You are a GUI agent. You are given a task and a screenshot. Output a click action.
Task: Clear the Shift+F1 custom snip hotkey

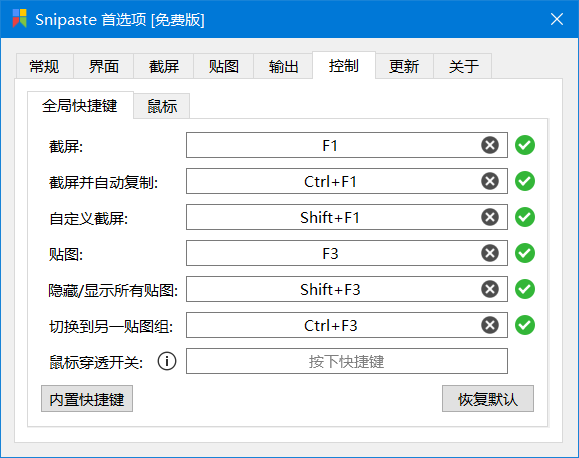pyautogui.click(x=490, y=217)
